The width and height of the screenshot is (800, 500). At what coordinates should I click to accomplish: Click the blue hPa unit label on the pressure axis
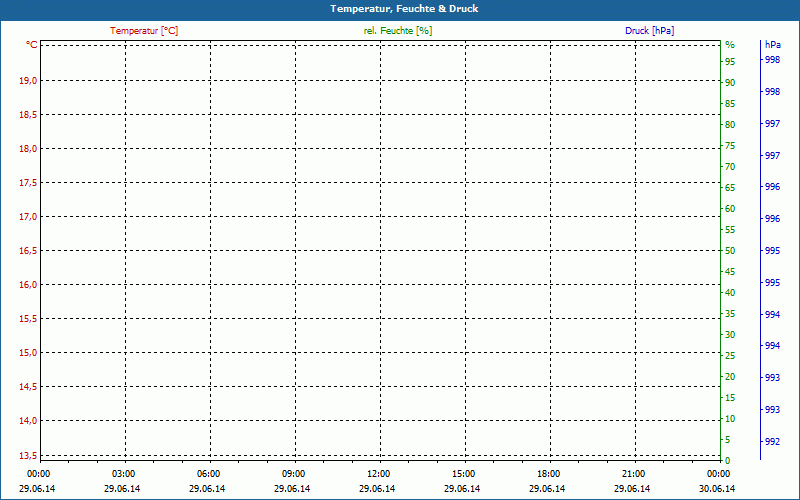pos(773,45)
